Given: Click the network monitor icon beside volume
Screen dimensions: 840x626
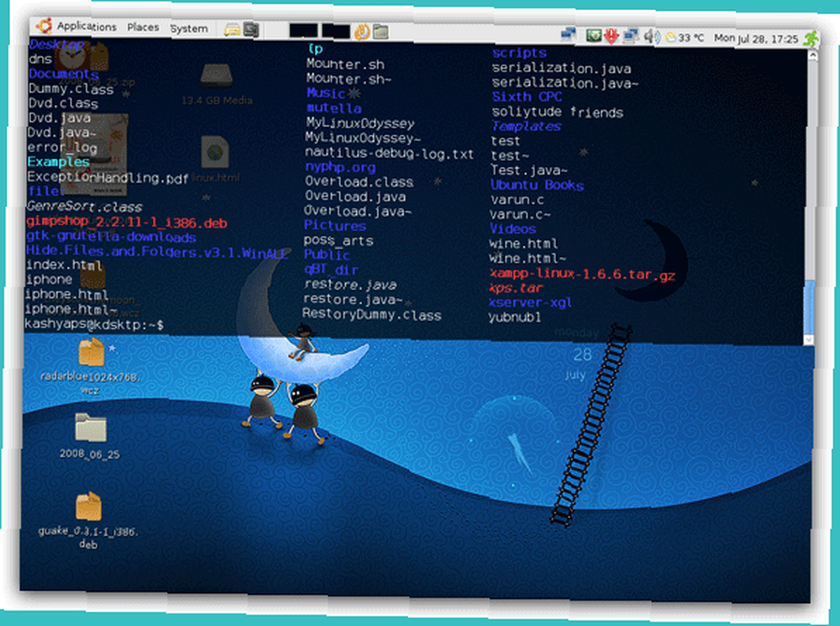Looking at the screenshot, I should click(x=631, y=36).
